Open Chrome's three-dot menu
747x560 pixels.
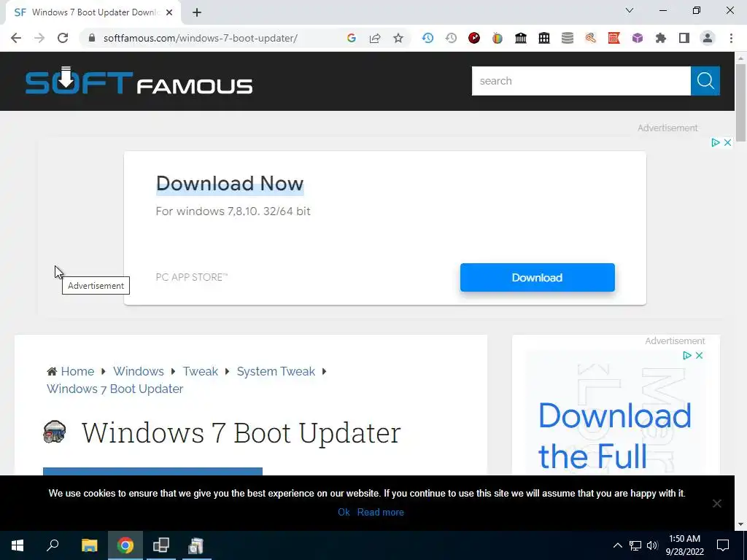tap(731, 38)
